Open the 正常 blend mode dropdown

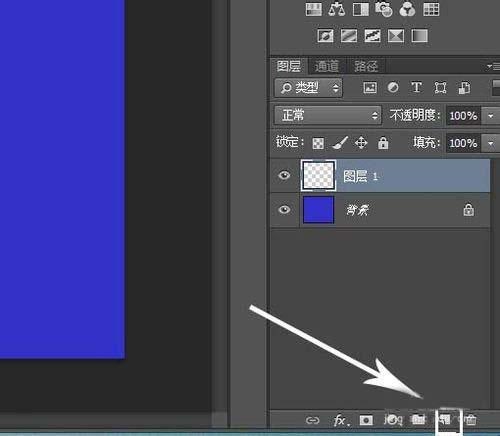tap(328, 115)
